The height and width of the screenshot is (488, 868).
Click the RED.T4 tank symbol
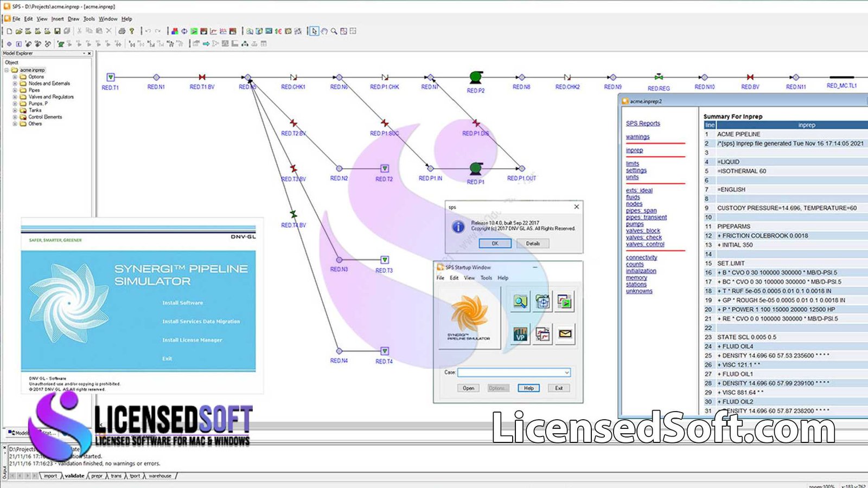click(385, 351)
